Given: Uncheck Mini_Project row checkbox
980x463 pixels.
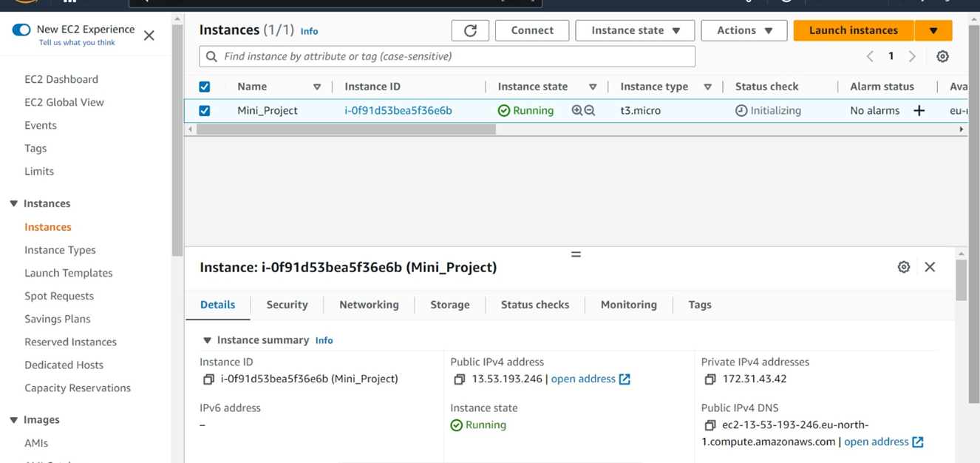Looking at the screenshot, I should (x=205, y=110).
